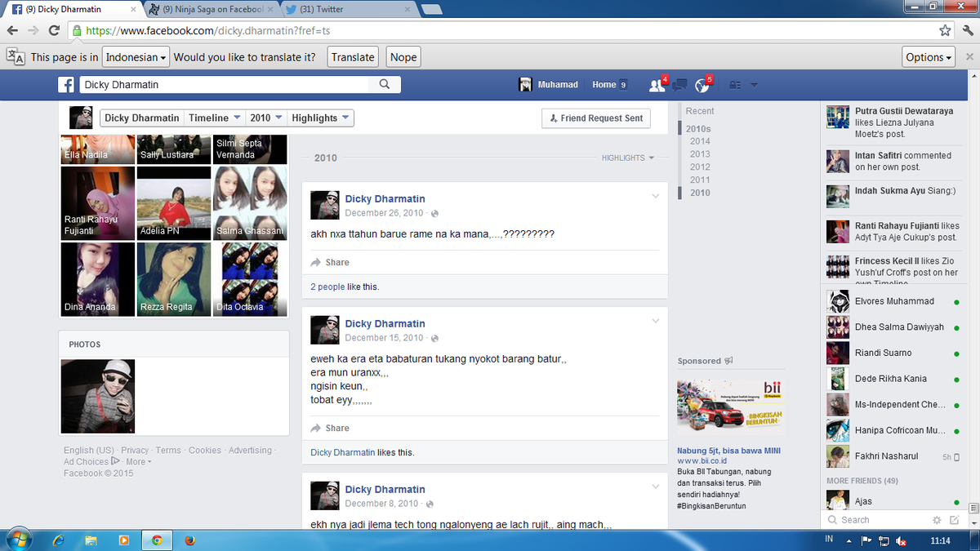Open Dita Octavia friend thumbnail

pos(250,279)
